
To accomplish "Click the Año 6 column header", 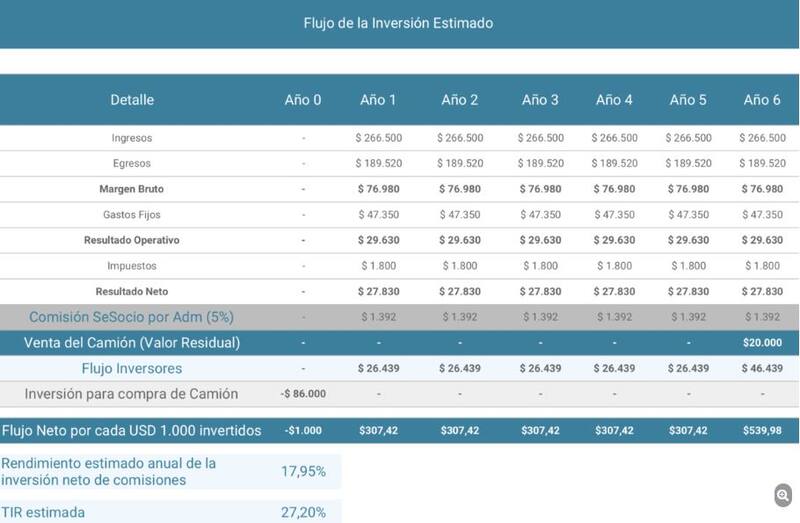I will [x=762, y=100].
